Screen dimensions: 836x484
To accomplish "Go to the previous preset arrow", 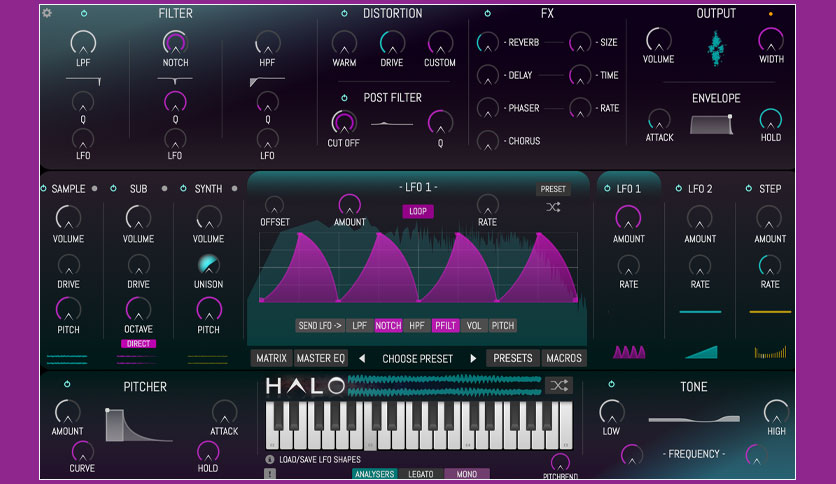I will [362, 359].
